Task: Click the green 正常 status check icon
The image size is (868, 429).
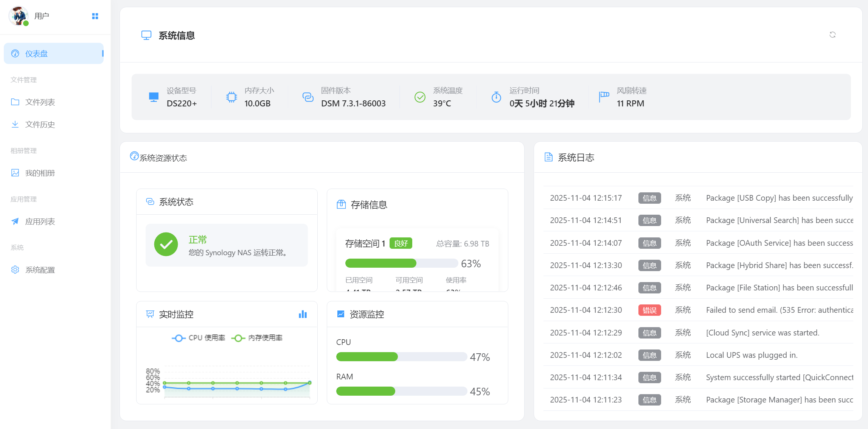Action: (166, 245)
